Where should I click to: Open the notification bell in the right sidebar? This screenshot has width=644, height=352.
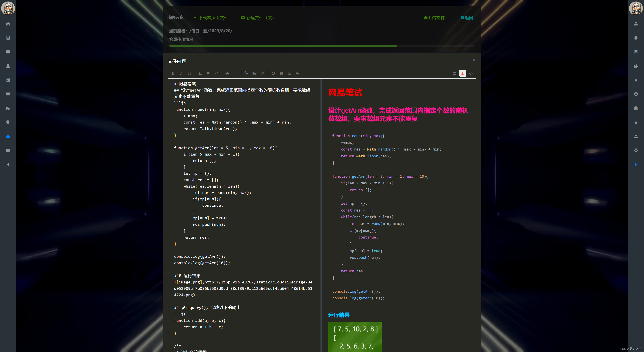pyautogui.click(x=636, y=38)
